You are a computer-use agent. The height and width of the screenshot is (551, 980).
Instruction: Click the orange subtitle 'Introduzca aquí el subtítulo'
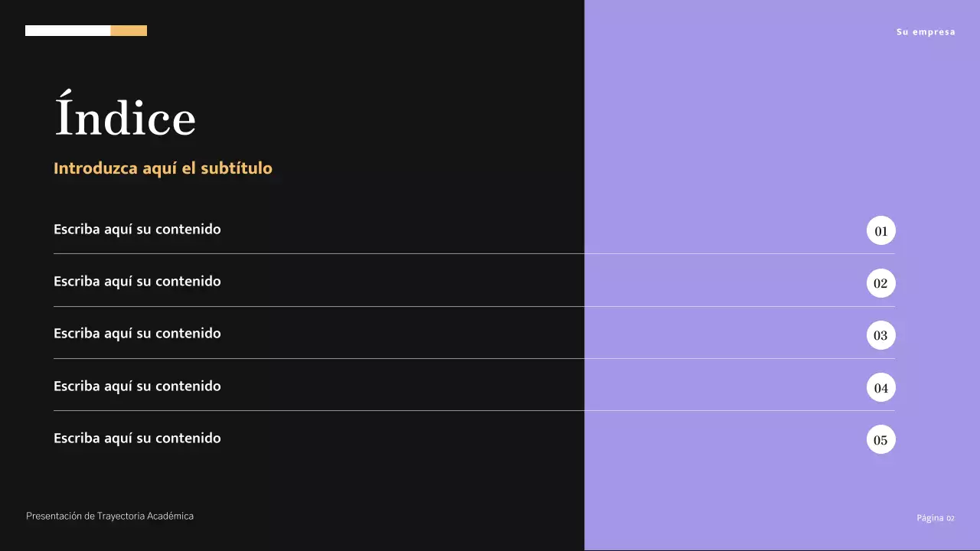point(163,168)
